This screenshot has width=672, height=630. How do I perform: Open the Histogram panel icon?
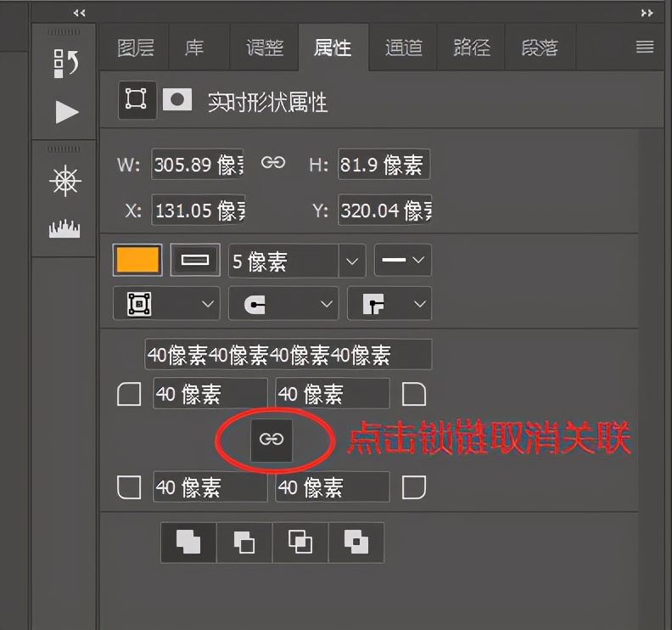click(64, 228)
